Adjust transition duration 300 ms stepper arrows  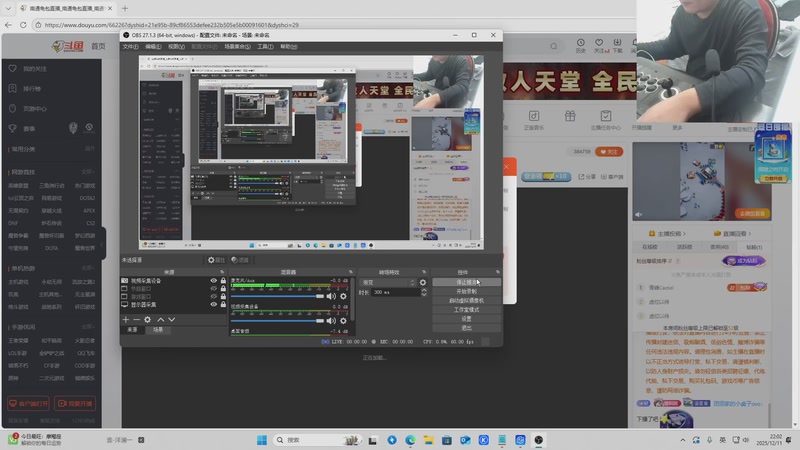click(x=423, y=292)
